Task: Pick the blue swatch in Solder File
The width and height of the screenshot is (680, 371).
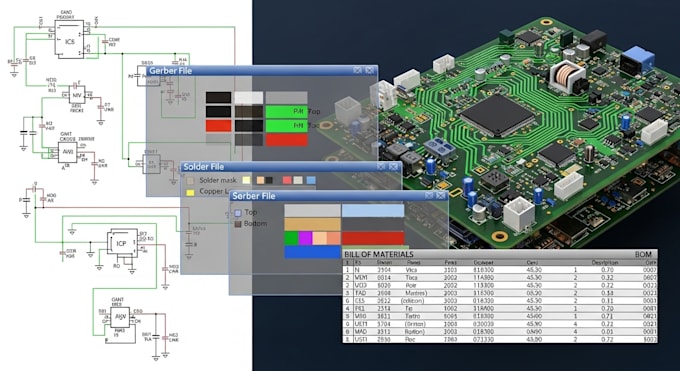Action: coord(311,180)
